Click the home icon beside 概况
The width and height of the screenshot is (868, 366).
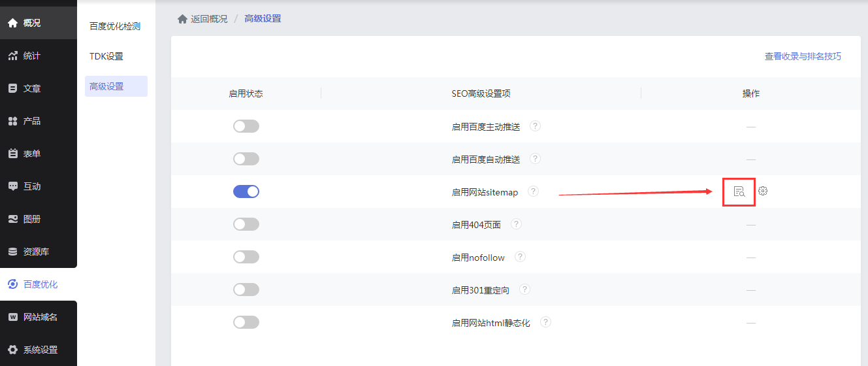point(12,23)
